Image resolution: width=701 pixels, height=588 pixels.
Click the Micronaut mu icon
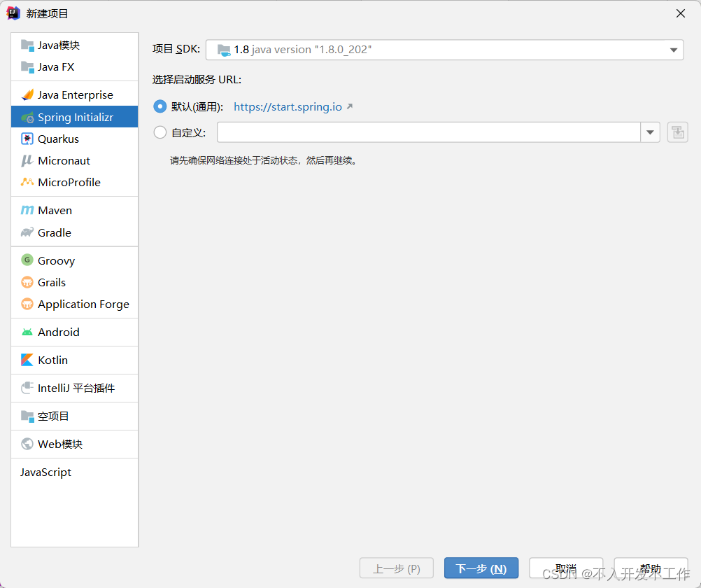(27, 160)
